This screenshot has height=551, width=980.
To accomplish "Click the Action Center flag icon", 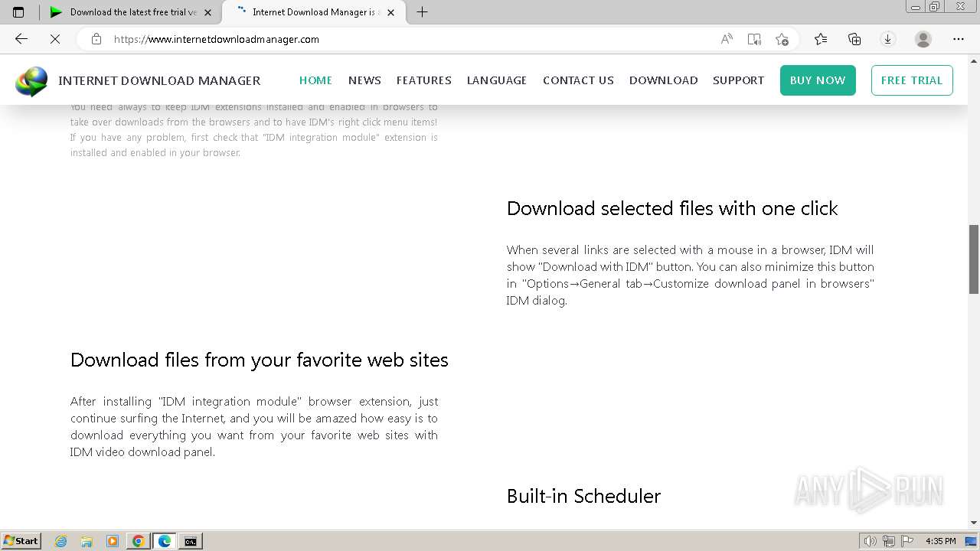I will (907, 541).
